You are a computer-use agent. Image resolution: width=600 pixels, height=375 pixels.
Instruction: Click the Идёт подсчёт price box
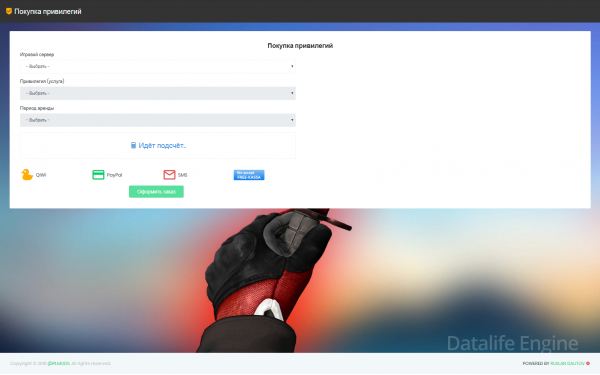[x=158, y=145]
